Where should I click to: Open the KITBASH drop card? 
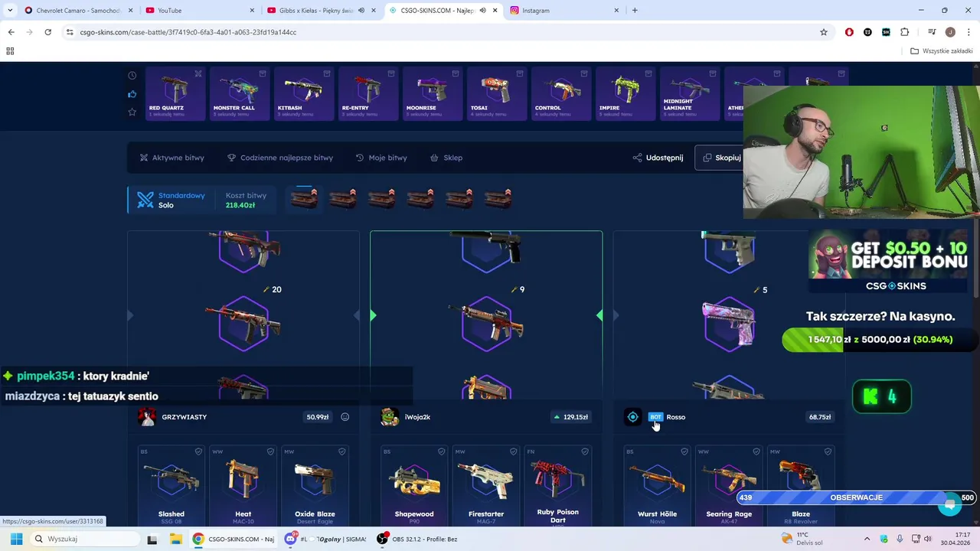(x=303, y=93)
